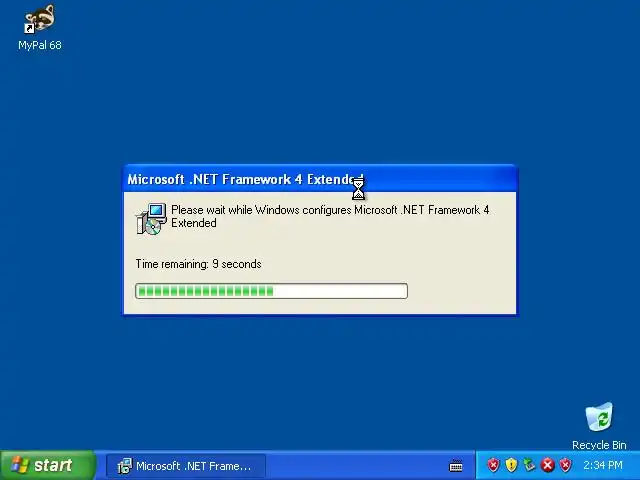The image size is (640, 480).
Task: Click the round red X tray icon
Action: [x=547, y=465]
